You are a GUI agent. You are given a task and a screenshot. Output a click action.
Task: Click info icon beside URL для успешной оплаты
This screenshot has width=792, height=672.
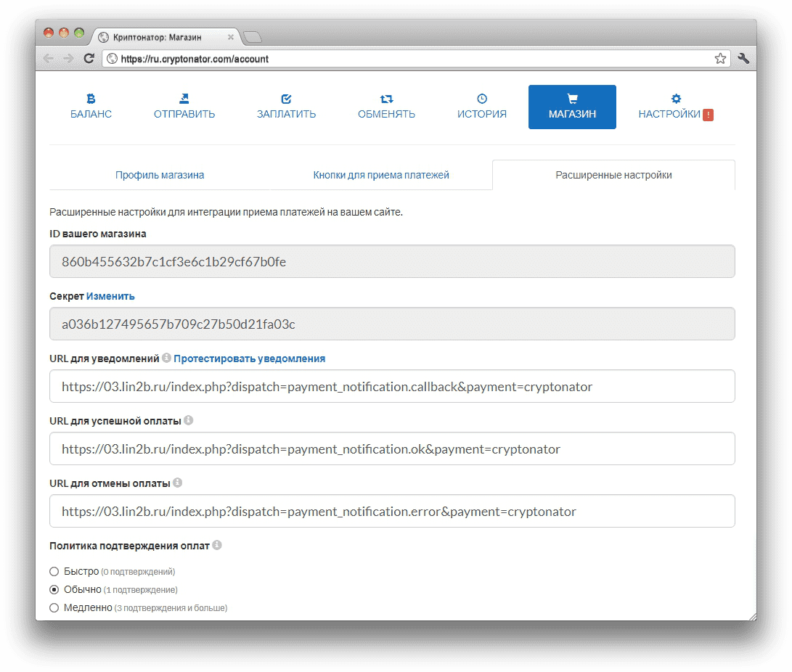click(x=189, y=420)
